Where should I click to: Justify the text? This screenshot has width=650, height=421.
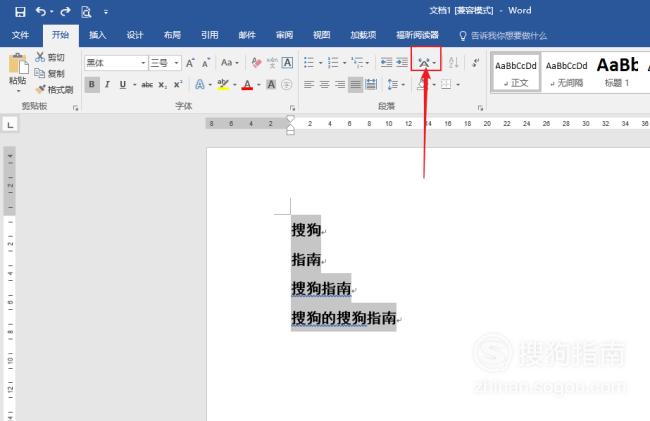[356, 85]
